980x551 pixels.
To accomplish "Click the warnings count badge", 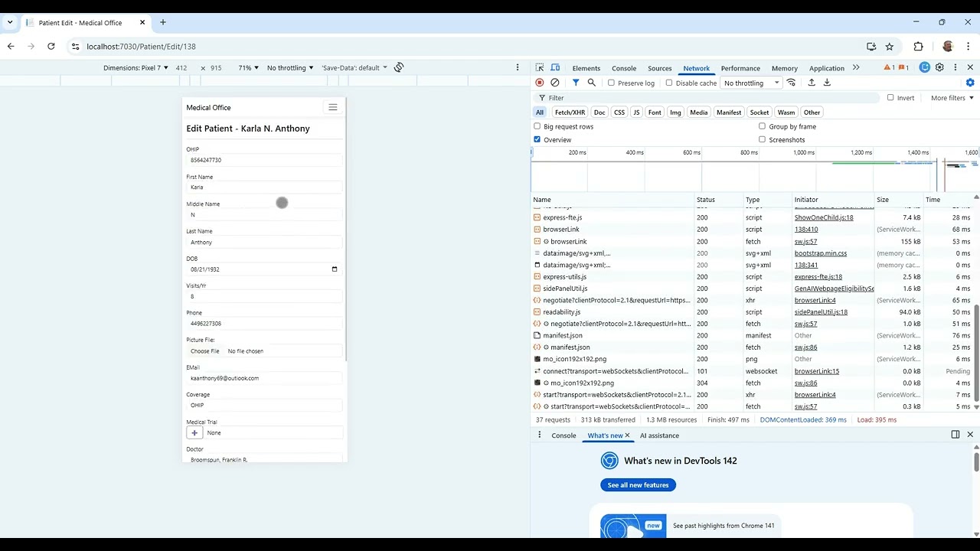I will pos(889,67).
